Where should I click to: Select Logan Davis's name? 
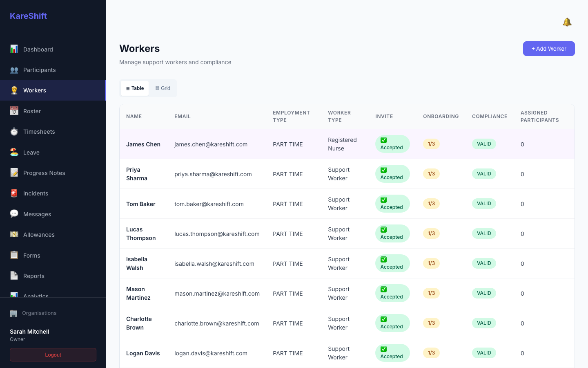tap(143, 353)
